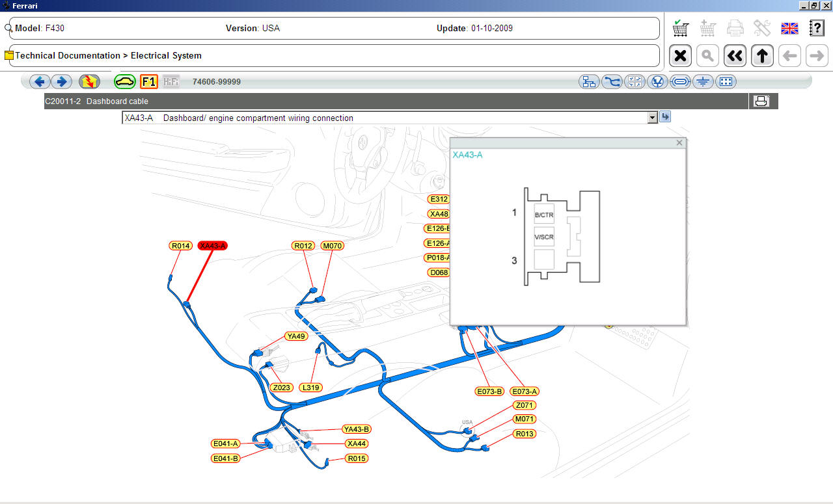
Task: Select the E073-A connector label
Action: 525,391
